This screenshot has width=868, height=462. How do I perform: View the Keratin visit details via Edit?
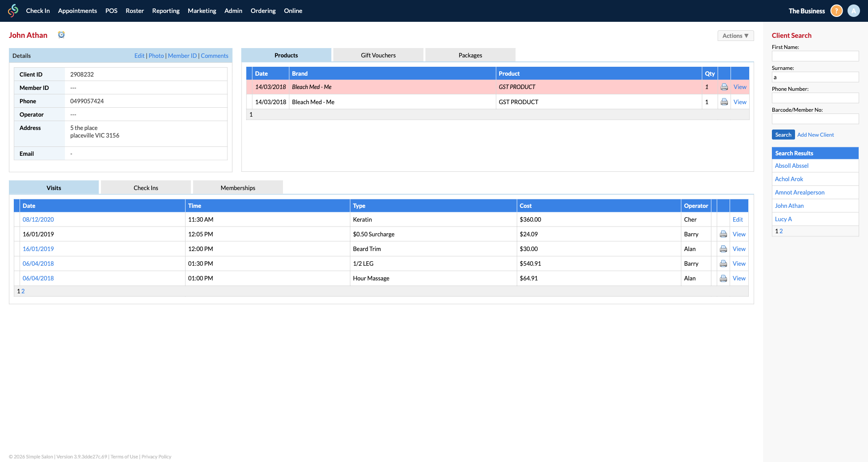point(738,219)
